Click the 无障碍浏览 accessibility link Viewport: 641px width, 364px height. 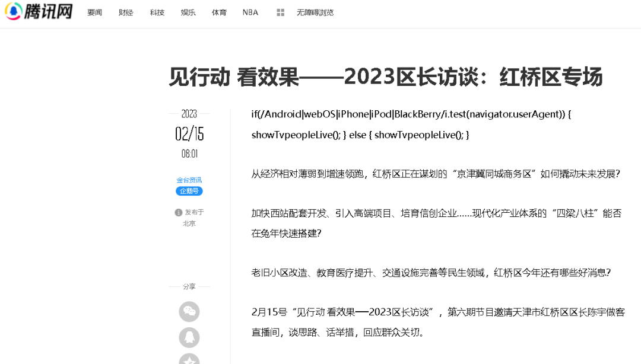tap(315, 12)
